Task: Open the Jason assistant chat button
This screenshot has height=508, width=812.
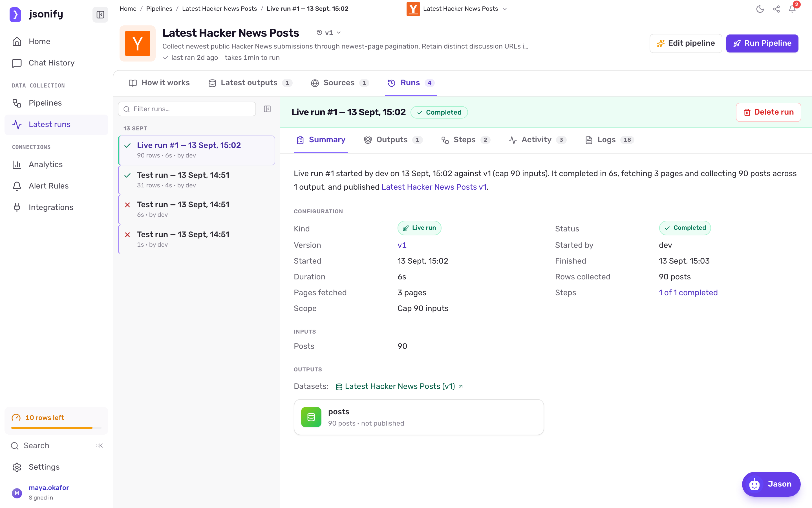Action: pos(771,484)
